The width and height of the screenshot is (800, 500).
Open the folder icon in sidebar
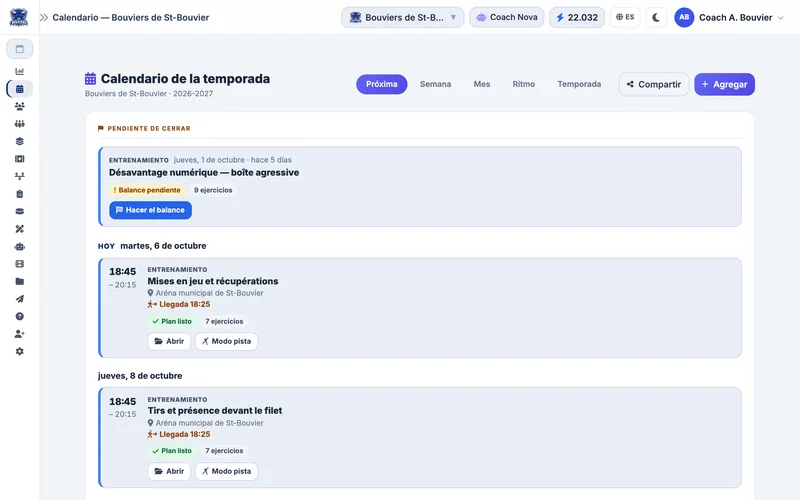click(19, 282)
